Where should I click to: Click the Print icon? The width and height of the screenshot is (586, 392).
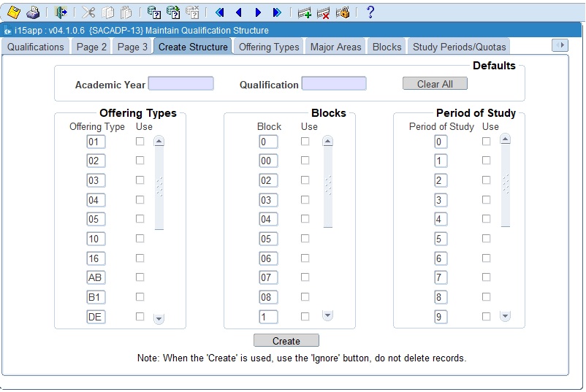click(33, 12)
